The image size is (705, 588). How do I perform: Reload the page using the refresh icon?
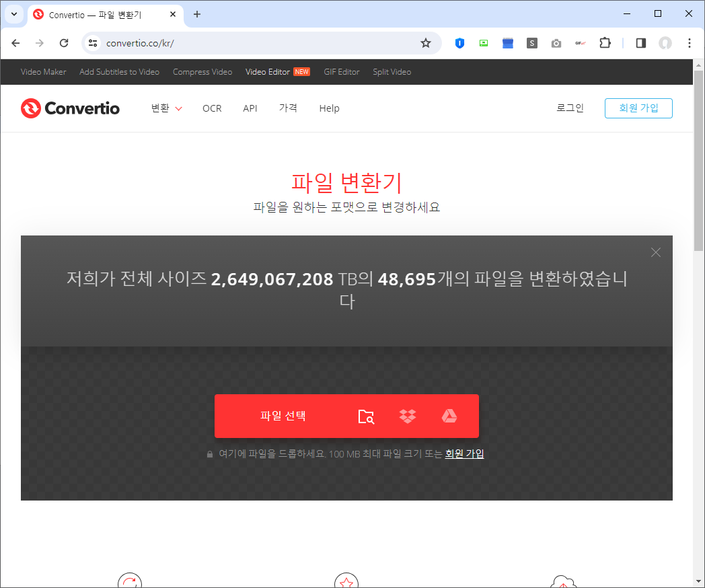point(64,42)
